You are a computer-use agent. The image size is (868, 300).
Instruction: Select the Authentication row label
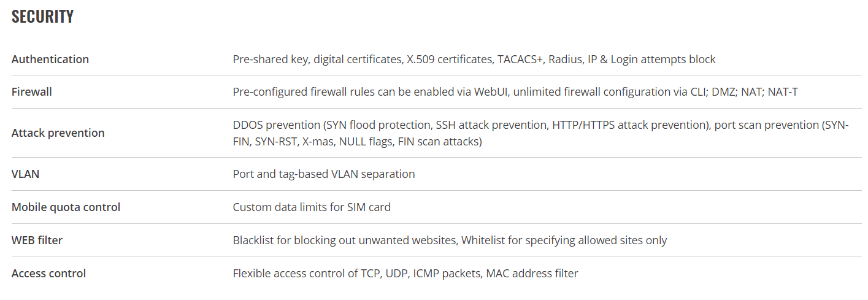(50, 59)
